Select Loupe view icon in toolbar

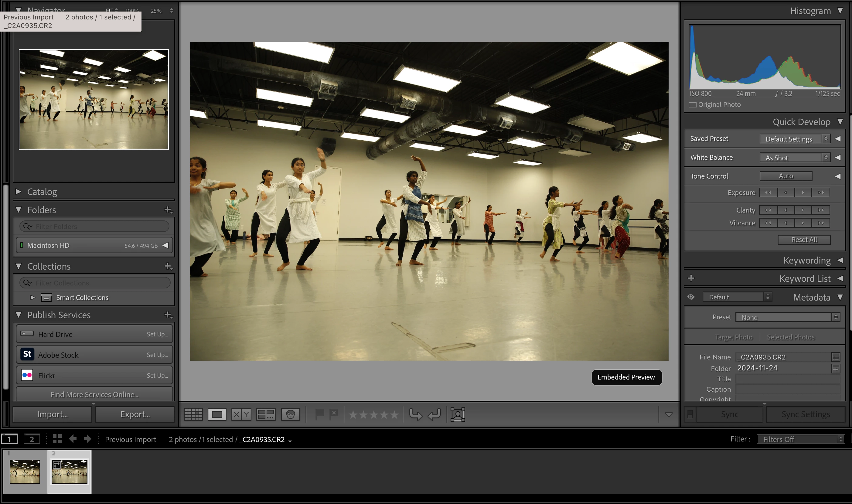(x=217, y=414)
